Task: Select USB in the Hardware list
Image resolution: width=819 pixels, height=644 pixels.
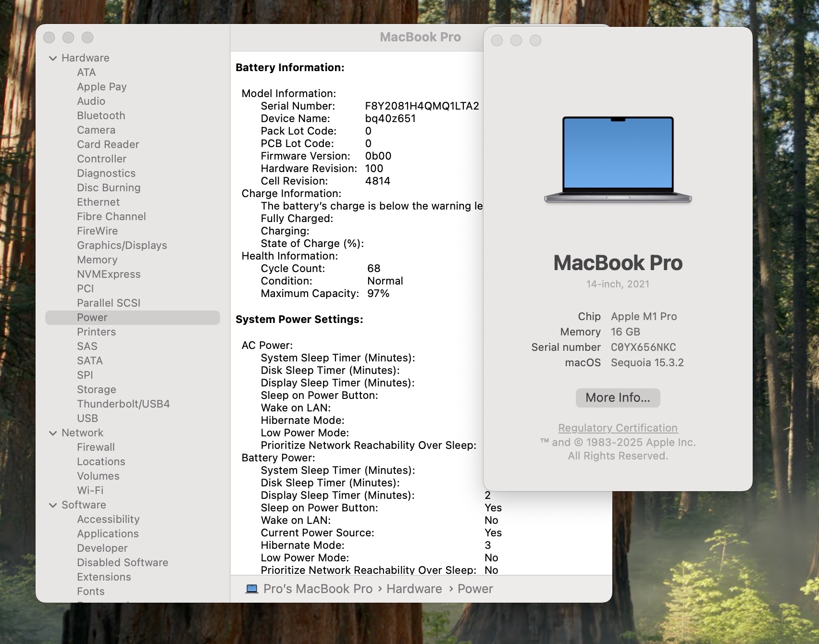Action: pyautogui.click(x=87, y=419)
